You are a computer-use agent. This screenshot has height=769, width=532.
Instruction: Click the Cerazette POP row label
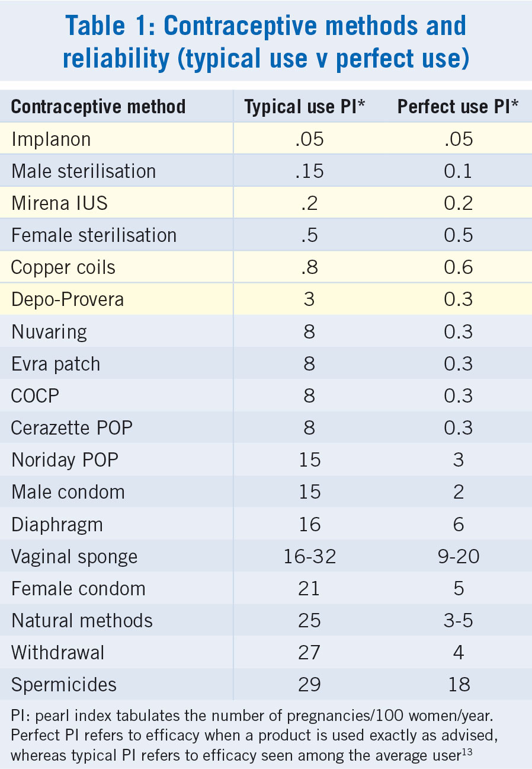point(72,427)
